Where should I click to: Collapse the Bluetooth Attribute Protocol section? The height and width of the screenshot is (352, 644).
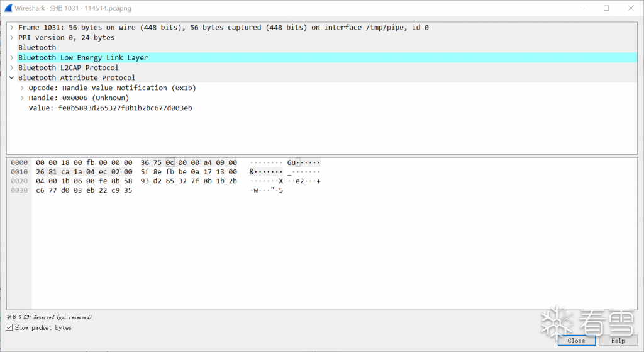(x=11, y=77)
